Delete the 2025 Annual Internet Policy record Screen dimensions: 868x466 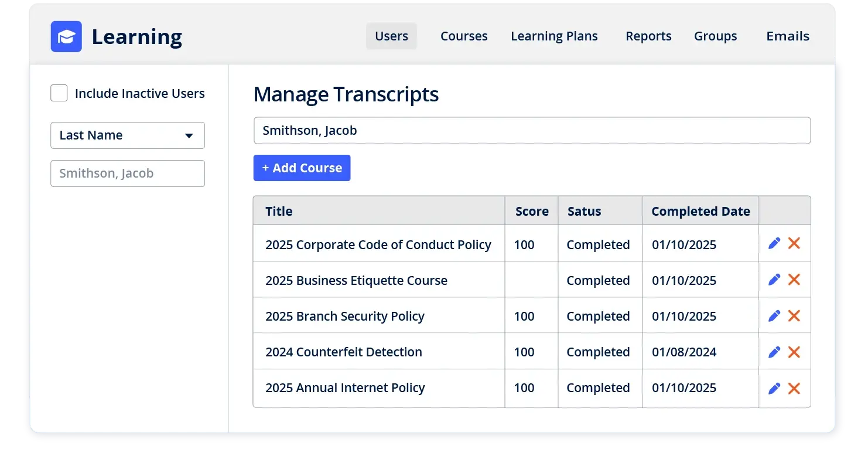(794, 388)
